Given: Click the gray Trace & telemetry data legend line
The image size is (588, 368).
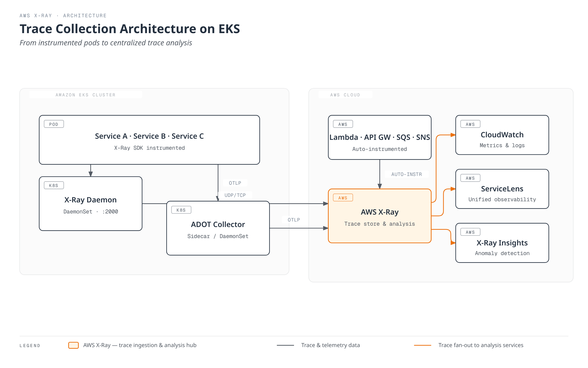Looking at the screenshot, I should point(285,345).
